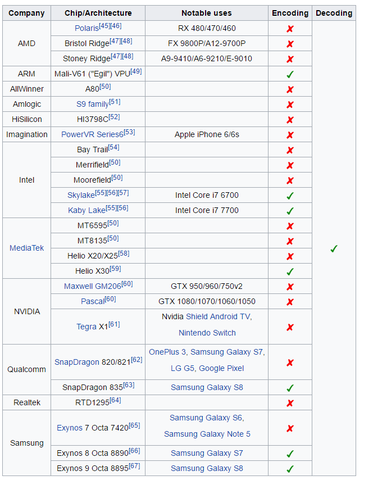
Task: Open Samsung Galaxy S8 link in Exynos 9 row
Action: [207, 468]
